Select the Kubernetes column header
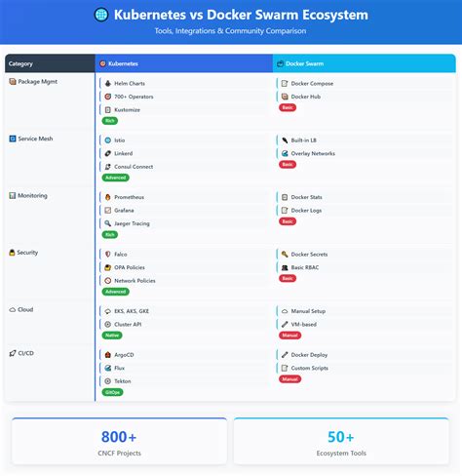 184,63
